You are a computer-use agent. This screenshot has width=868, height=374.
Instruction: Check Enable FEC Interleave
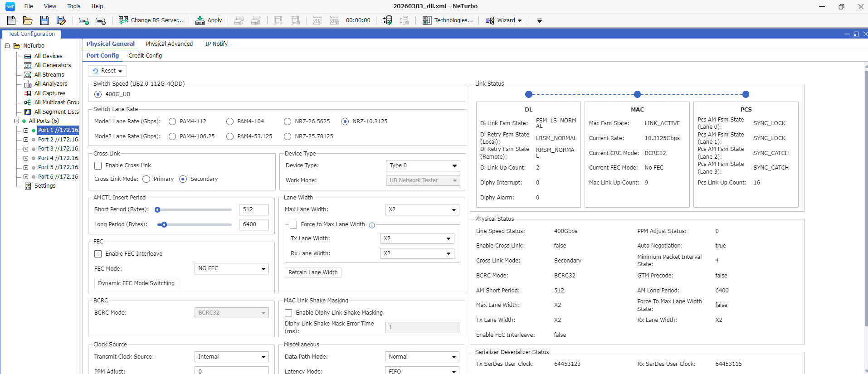pyautogui.click(x=98, y=254)
